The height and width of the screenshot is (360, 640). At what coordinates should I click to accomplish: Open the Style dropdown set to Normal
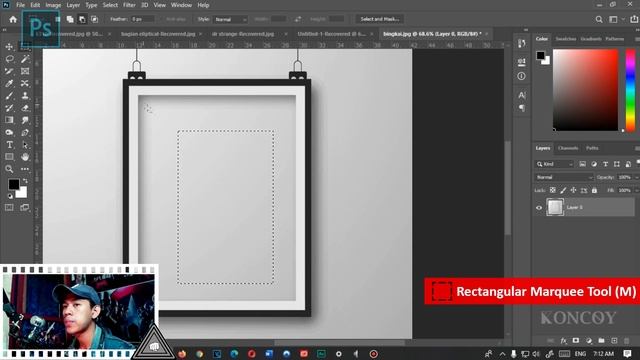[x=230, y=19]
